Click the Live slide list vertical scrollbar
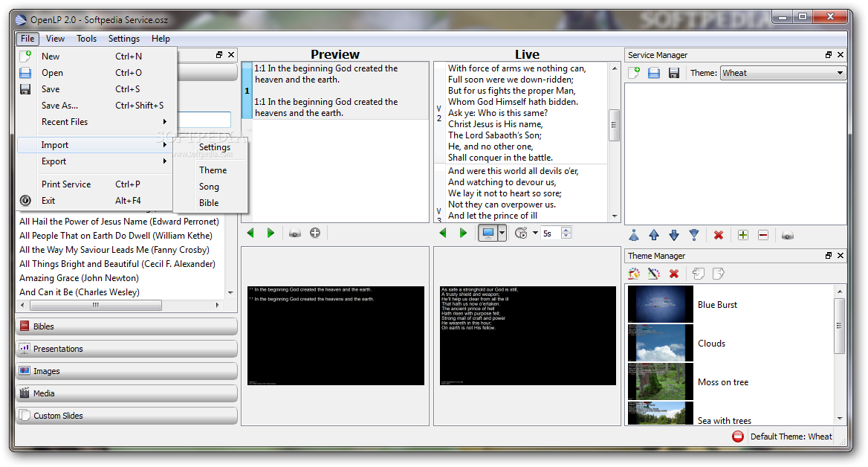 [614, 142]
